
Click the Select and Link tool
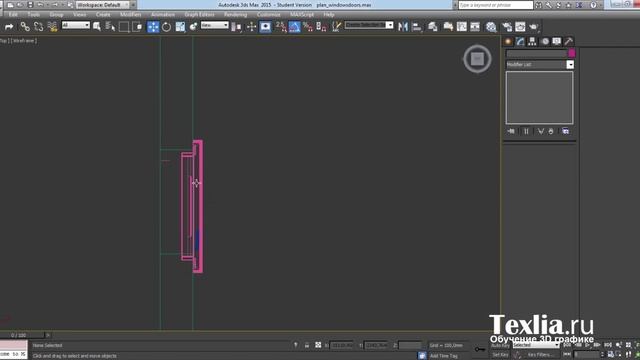tap(25, 27)
